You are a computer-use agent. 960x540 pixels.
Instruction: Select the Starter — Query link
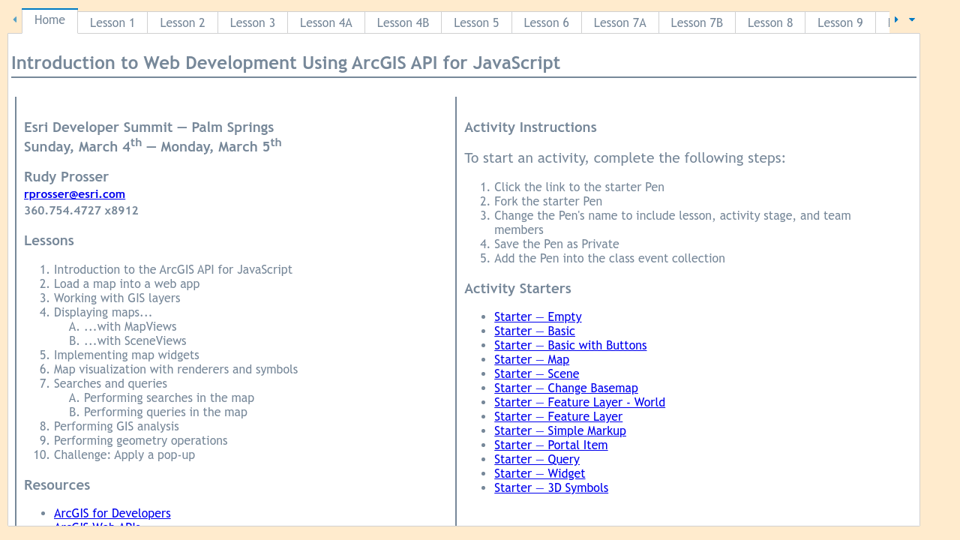[x=536, y=459]
